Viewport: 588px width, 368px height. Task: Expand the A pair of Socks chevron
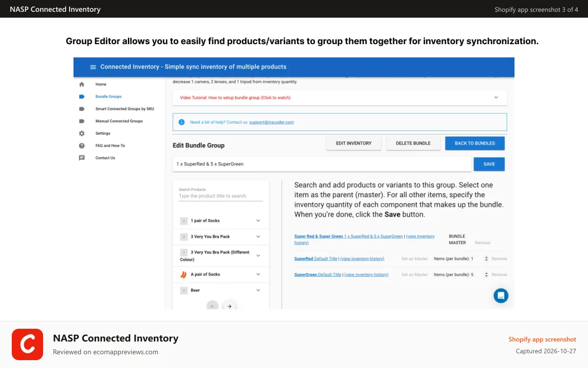[258, 275]
